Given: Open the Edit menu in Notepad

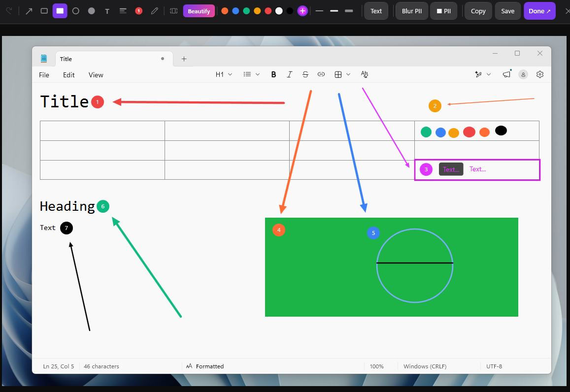Looking at the screenshot, I should coord(68,75).
